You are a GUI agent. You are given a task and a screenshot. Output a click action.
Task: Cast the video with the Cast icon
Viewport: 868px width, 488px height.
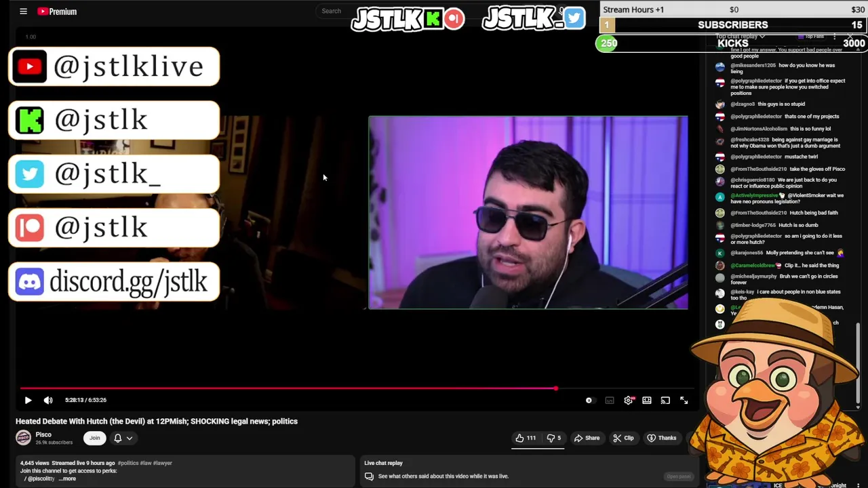coord(665,401)
